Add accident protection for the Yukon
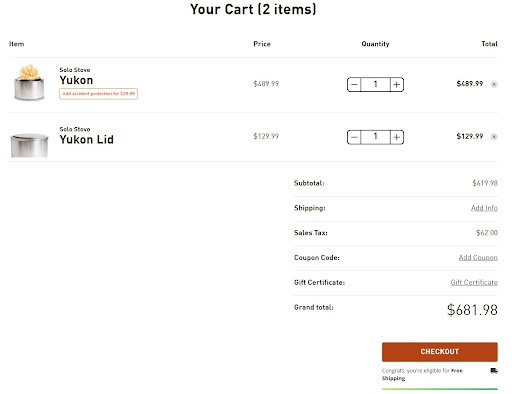 (98, 94)
